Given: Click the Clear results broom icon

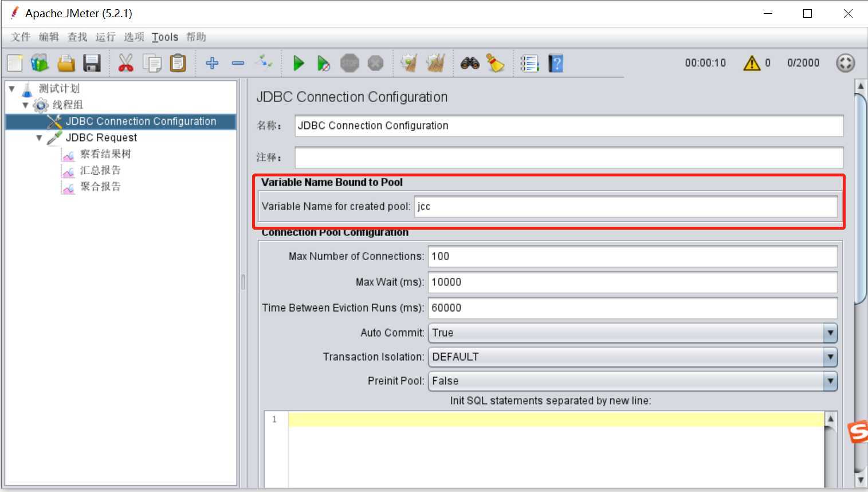Looking at the screenshot, I should tap(409, 63).
